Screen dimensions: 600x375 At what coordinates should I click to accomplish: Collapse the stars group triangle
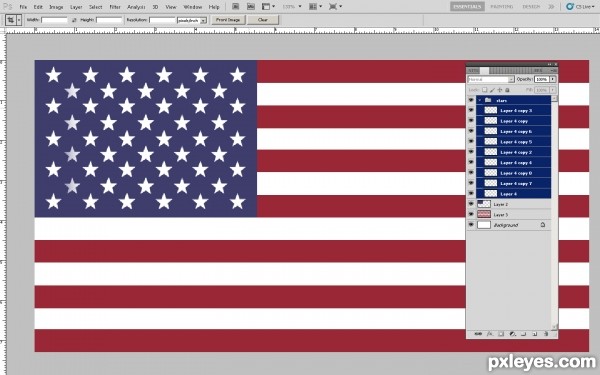coord(479,100)
